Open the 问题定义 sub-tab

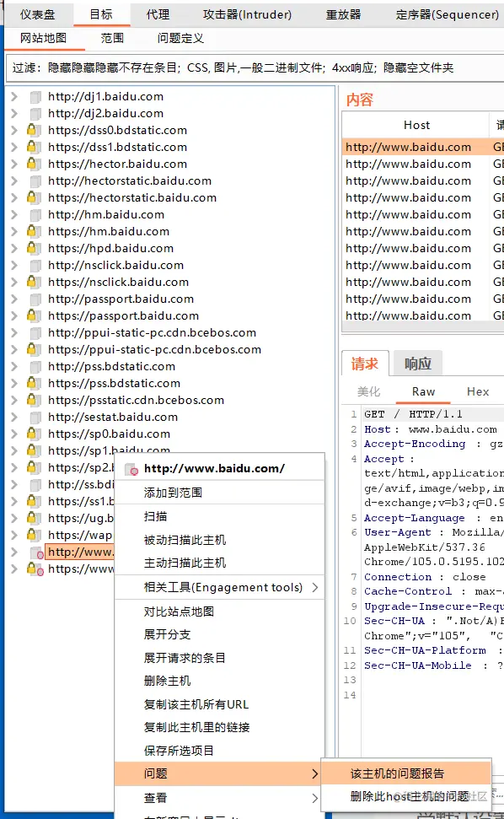tap(180, 38)
